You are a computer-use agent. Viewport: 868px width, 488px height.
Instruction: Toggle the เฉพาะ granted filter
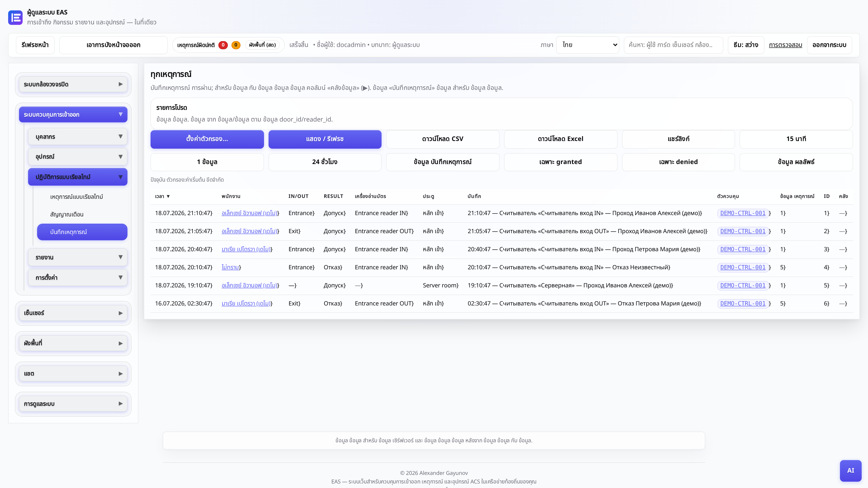[560, 162]
